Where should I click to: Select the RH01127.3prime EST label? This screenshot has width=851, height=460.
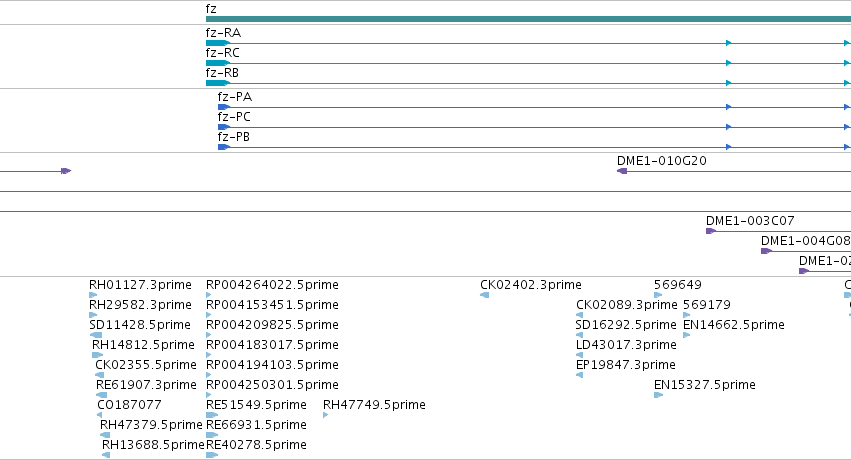140,285
